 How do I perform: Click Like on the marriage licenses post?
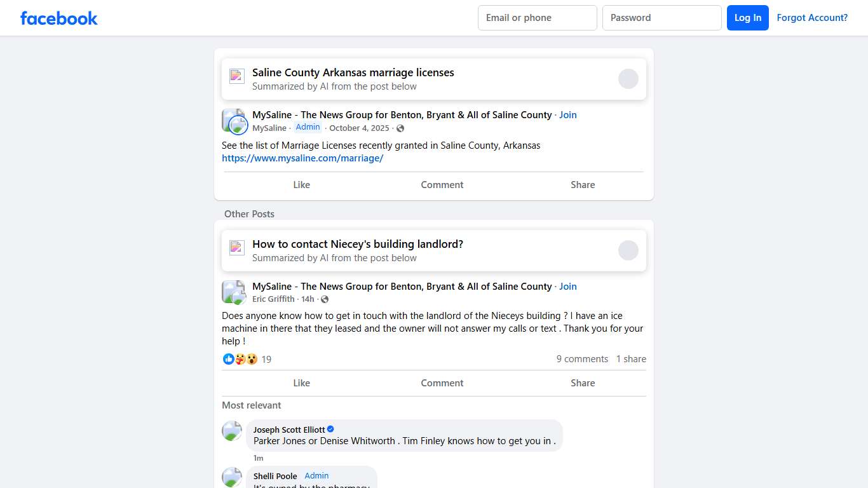point(301,184)
